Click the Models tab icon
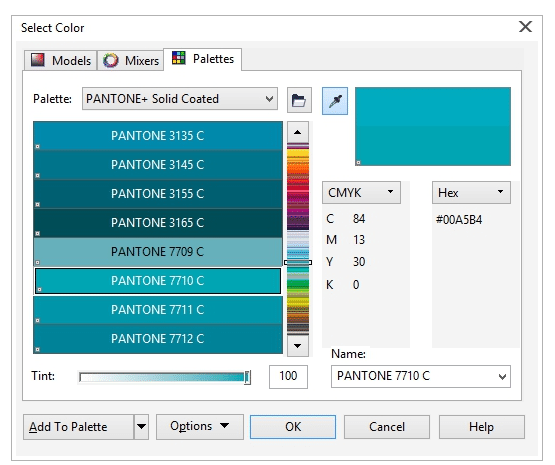This screenshot has height=465, width=555. point(38,60)
